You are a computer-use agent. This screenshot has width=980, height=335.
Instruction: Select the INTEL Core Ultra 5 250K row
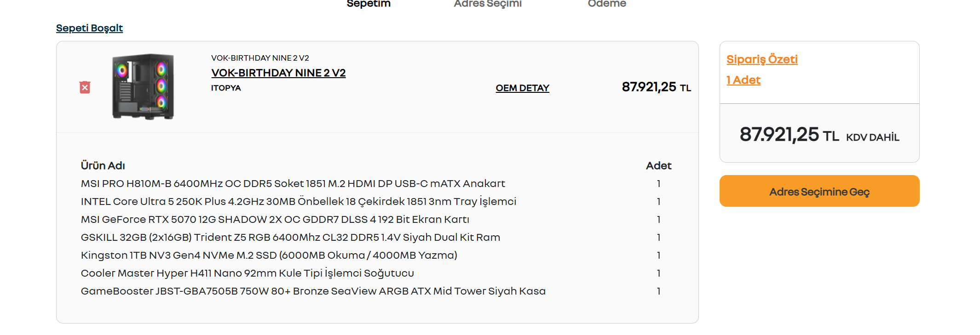tap(376, 201)
